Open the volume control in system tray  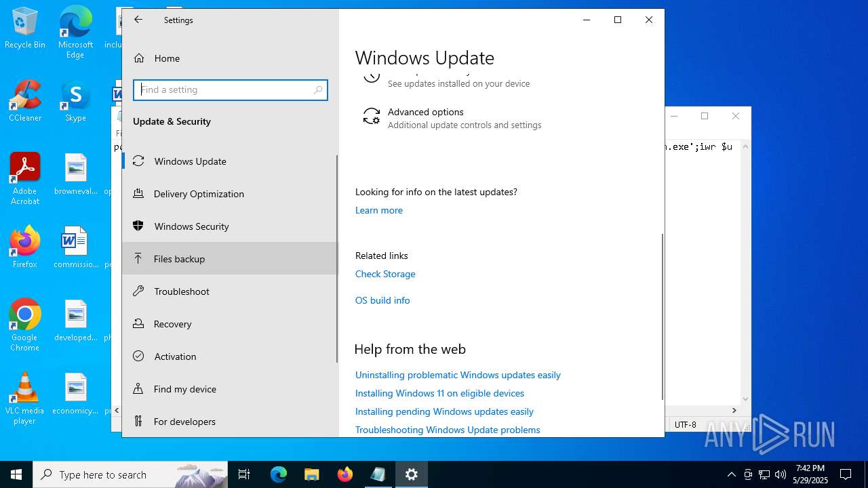781,474
